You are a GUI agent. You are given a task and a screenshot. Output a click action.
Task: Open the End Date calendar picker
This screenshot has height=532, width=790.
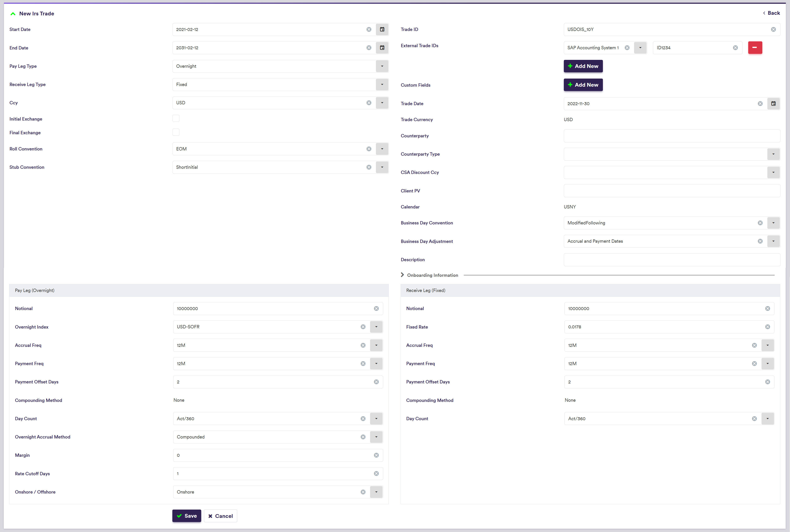382,48
